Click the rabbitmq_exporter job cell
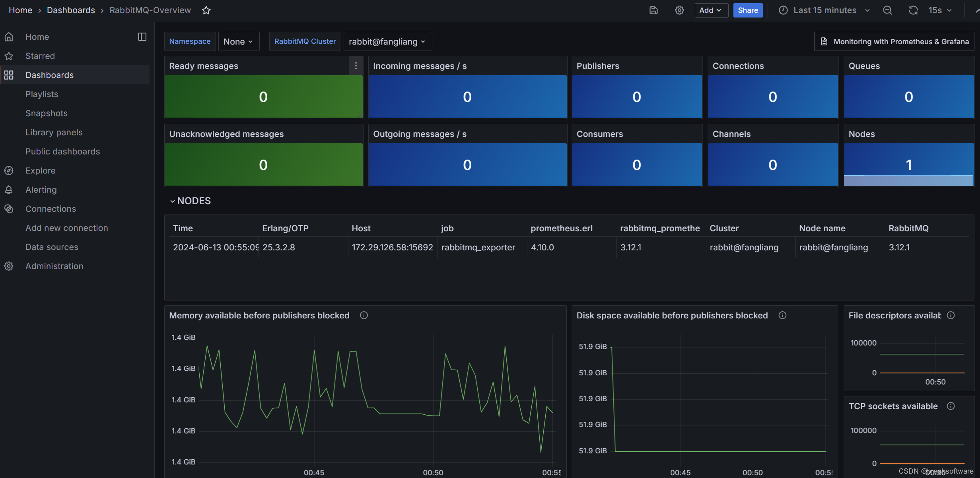 point(478,248)
